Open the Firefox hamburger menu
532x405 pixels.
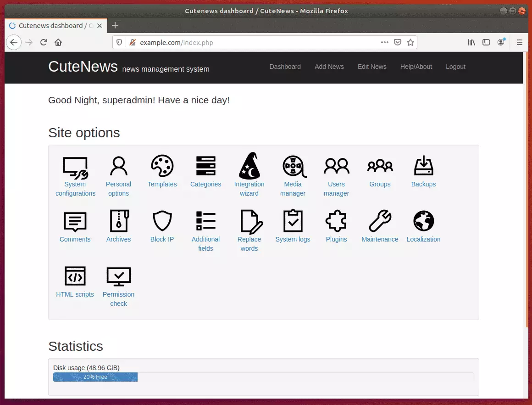(x=520, y=42)
